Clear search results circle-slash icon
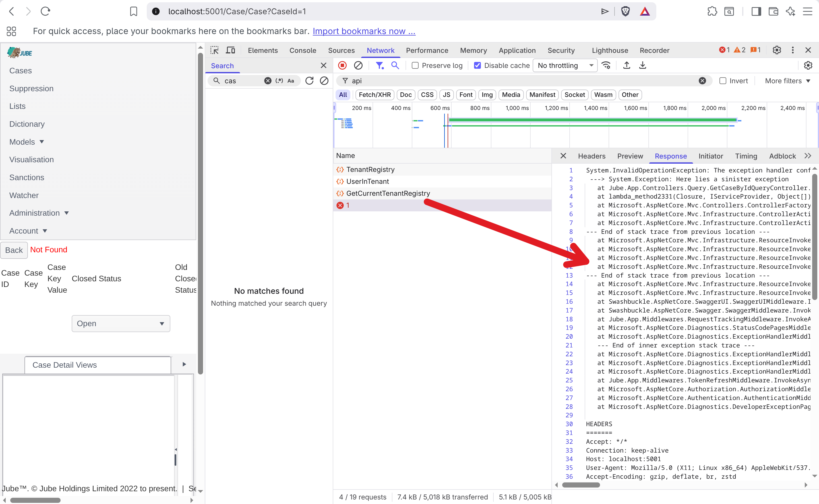Image resolution: width=819 pixels, height=504 pixels. pyautogui.click(x=324, y=81)
